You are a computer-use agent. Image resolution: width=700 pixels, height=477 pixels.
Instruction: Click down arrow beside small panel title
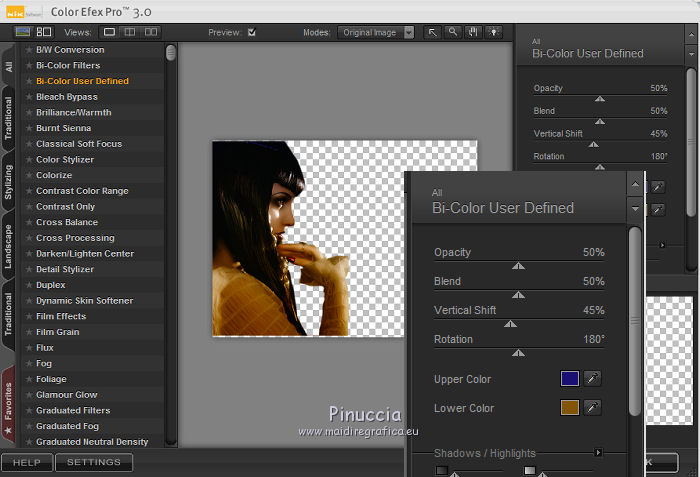pos(691,54)
